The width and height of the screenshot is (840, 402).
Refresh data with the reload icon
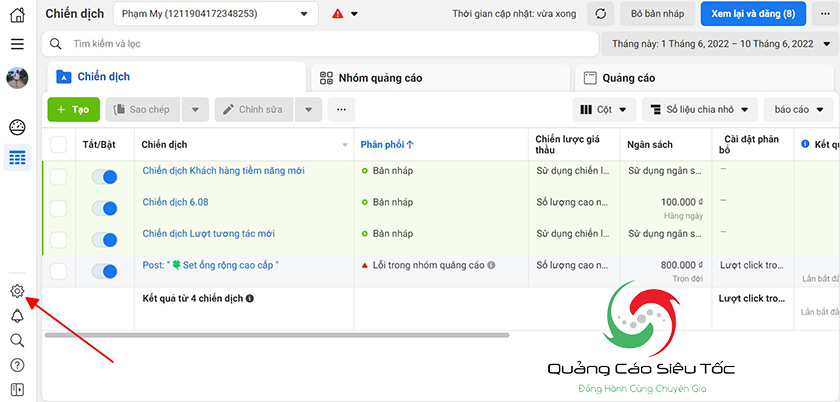tap(601, 14)
